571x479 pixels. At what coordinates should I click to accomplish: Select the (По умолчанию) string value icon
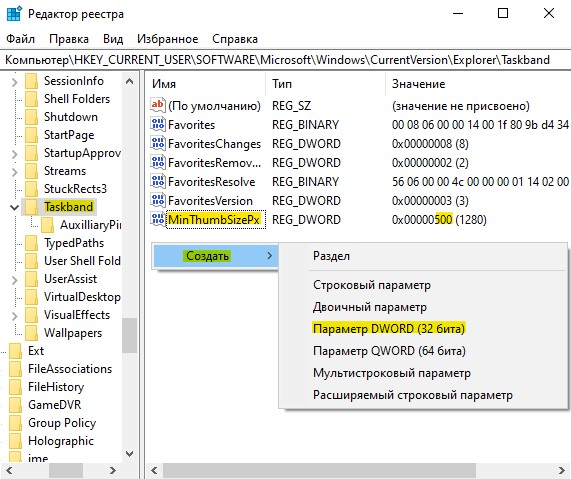[x=158, y=105]
